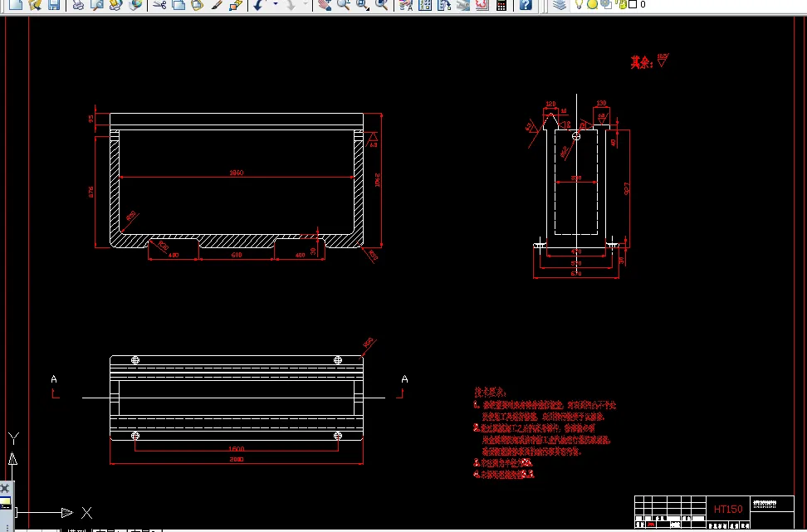The height and width of the screenshot is (532, 807).
Task: Select the Pan hand tool
Action: pos(325,5)
